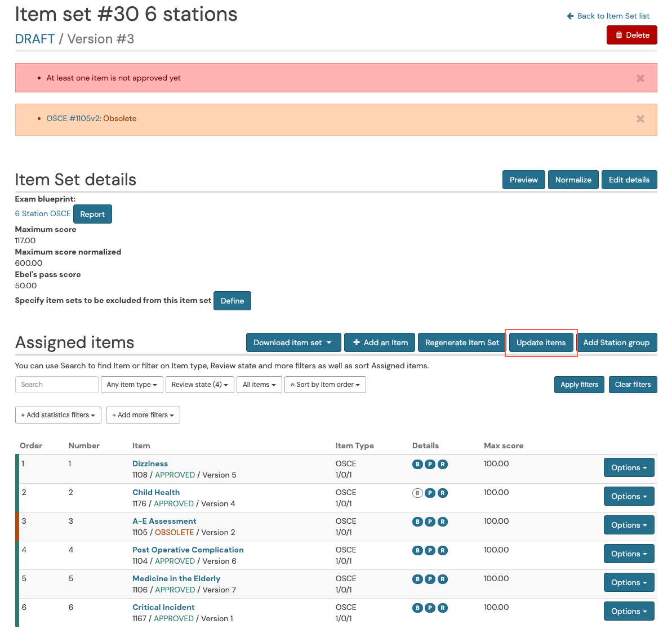Click the Clear filters button
Screen dimensions: 672x633
pos(633,385)
